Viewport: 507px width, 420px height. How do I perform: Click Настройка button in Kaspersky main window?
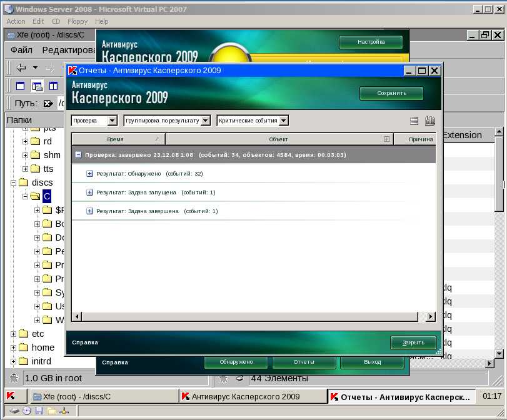coord(371,42)
